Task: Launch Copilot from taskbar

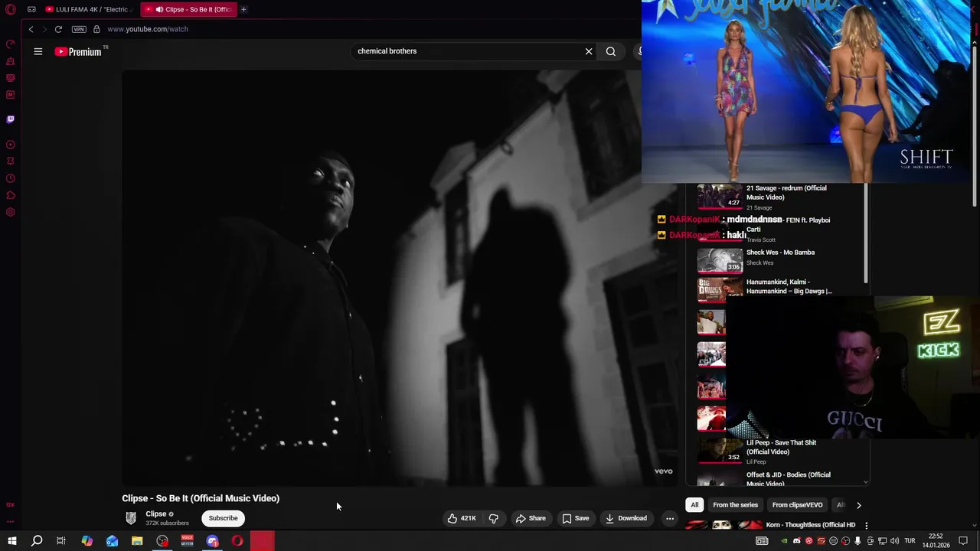Action: (87, 541)
